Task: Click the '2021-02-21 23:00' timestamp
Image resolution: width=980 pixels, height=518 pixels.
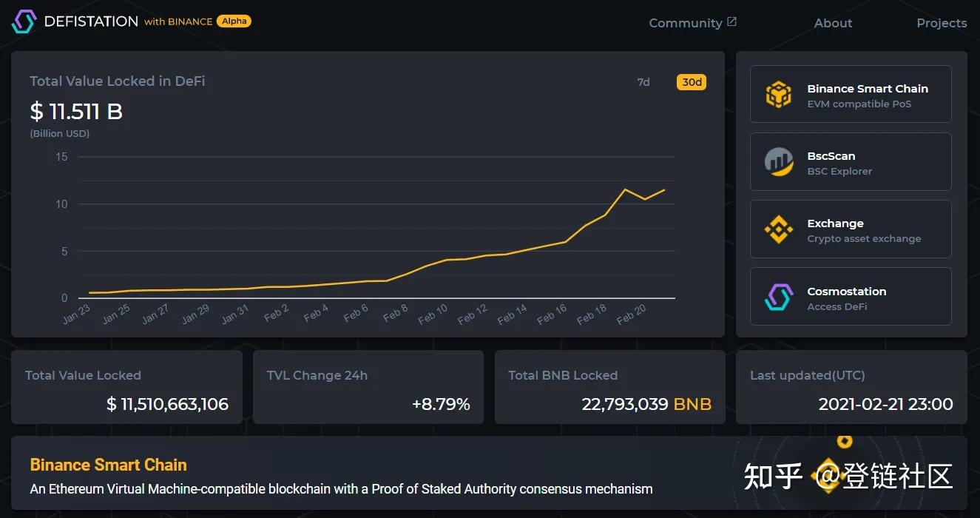Action: 885,404
